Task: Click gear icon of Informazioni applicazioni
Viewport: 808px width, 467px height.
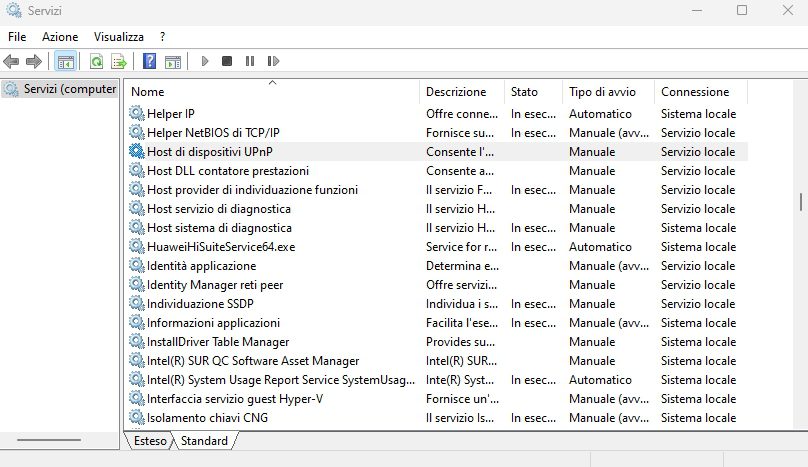Action: 137,323
